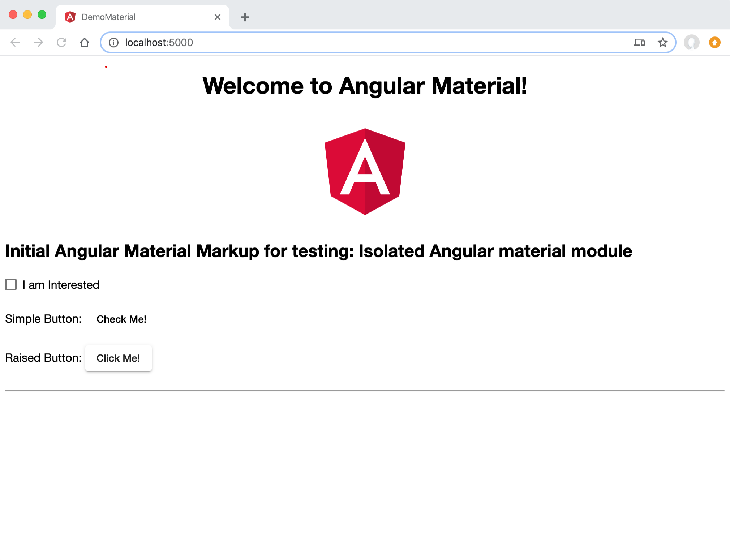Click the Angular favicon in tab
Screen dimensions: 730x560
(x=70, y=17)
